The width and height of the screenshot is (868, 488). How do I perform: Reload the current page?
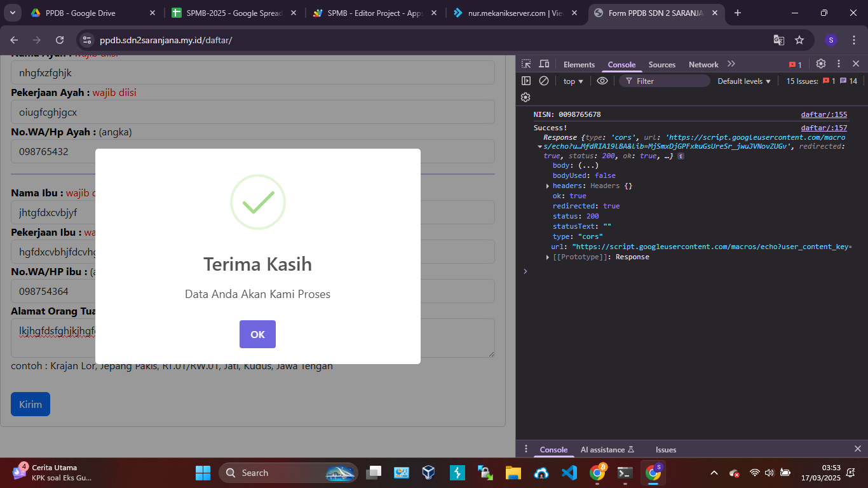[x=60, y=40]
